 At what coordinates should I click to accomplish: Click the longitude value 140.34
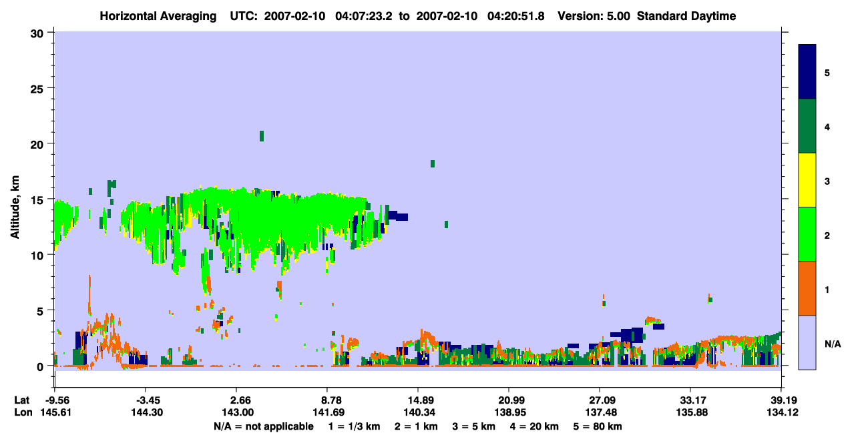point(420,412)
